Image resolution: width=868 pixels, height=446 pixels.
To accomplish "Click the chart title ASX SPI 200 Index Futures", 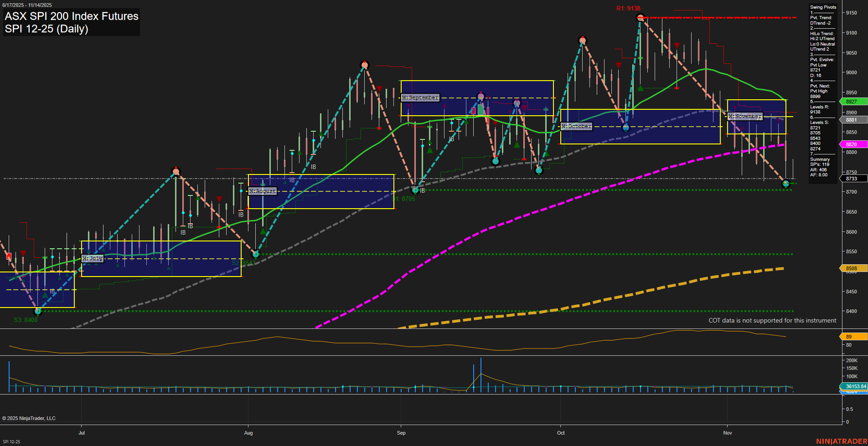I will (x=71, y=16).
